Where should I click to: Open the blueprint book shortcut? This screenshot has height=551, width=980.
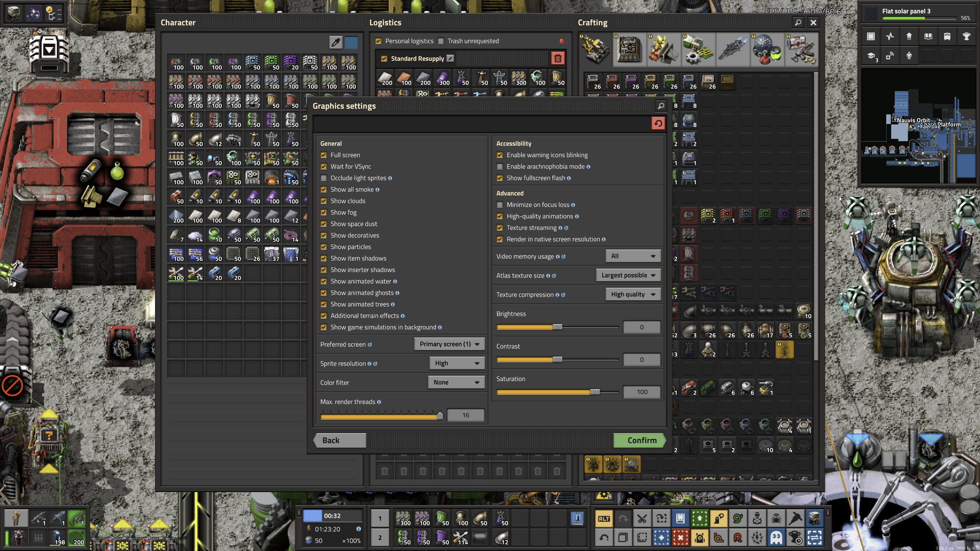[680, 519]
